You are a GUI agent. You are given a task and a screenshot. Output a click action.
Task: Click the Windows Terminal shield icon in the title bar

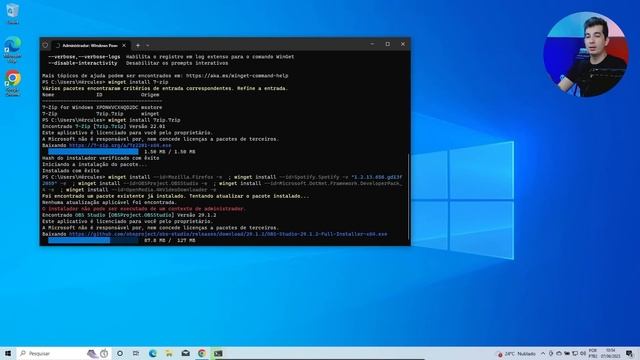pyautogui.click(x=45, y=45)
